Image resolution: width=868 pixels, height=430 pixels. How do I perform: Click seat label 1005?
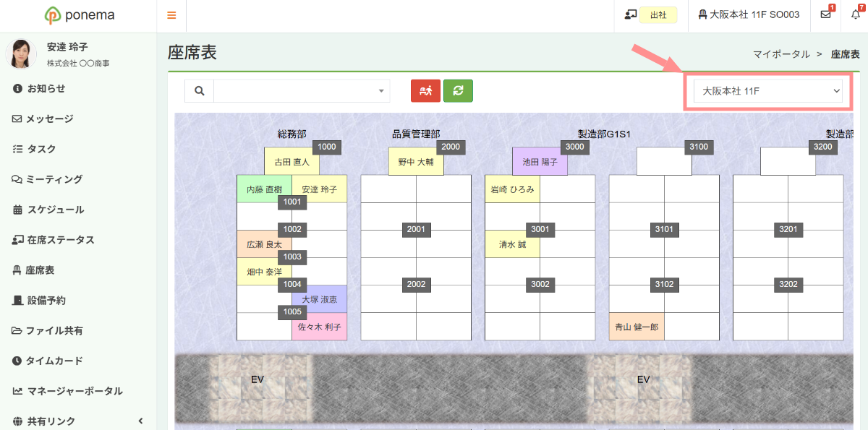click(292, 311)
